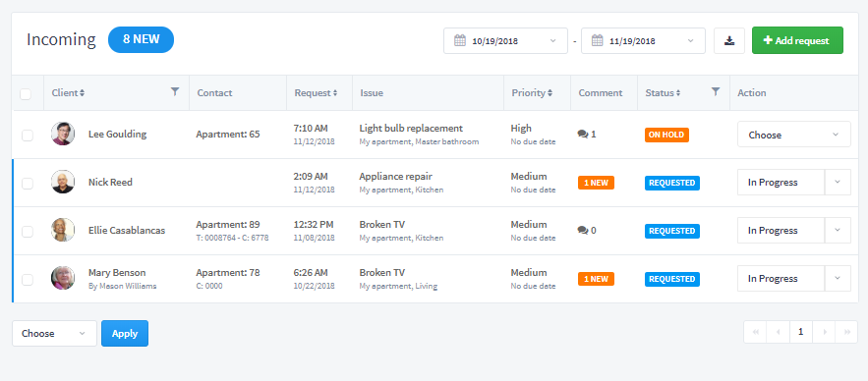The image size is (868, 381).
Task: Open the bulk action Choose dropdown
Action: [54, 334]
